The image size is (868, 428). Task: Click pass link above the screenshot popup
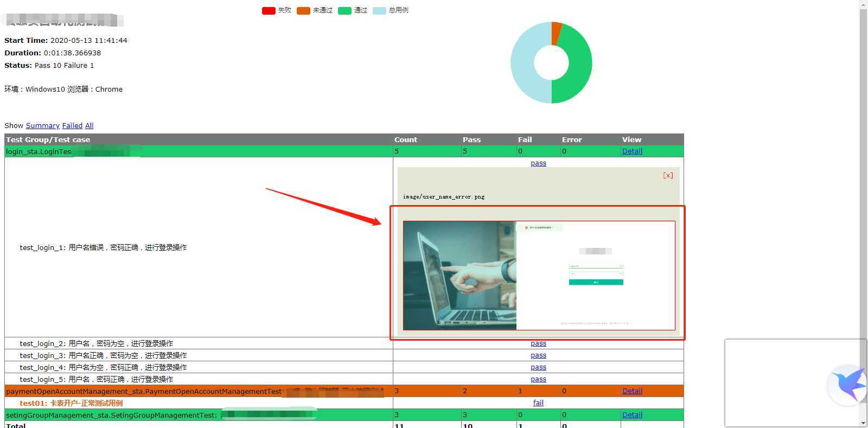tap(538, 163)
